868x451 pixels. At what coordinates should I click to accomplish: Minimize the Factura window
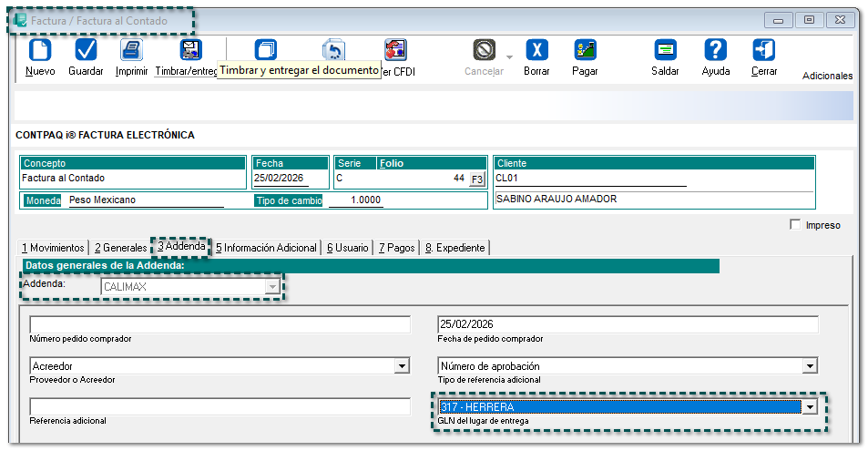click(x=779, y=20)
